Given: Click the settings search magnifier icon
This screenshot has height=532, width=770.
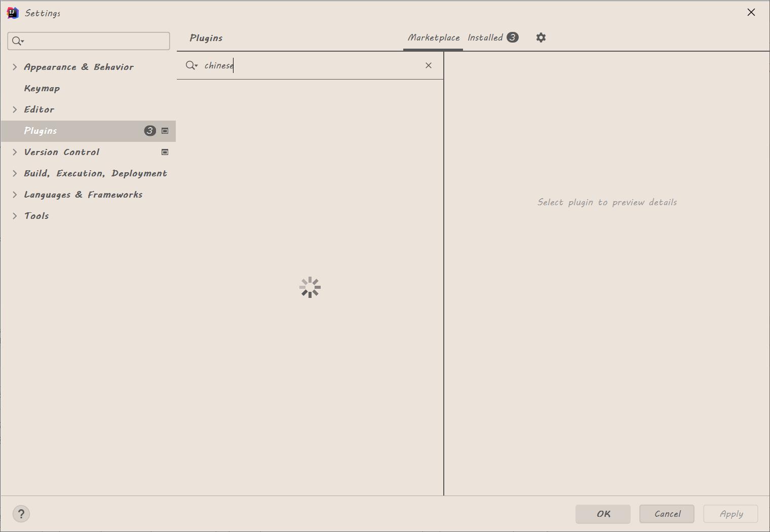Looking at the screenshot, I should coord(18,41).
